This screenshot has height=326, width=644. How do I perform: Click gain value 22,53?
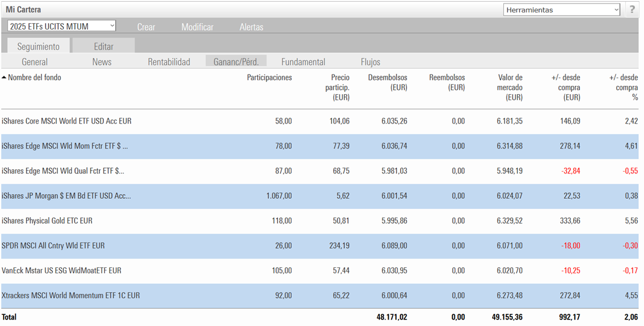(572, 196)
